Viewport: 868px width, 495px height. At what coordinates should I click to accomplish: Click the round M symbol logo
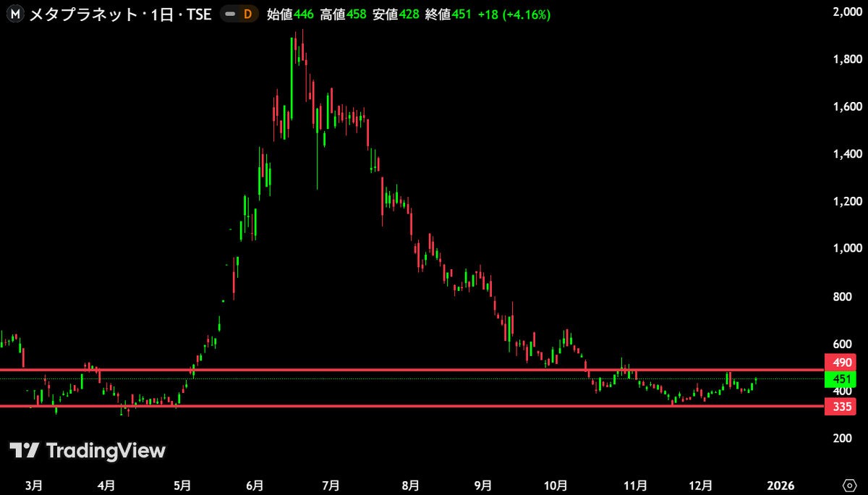coord(14,14)
